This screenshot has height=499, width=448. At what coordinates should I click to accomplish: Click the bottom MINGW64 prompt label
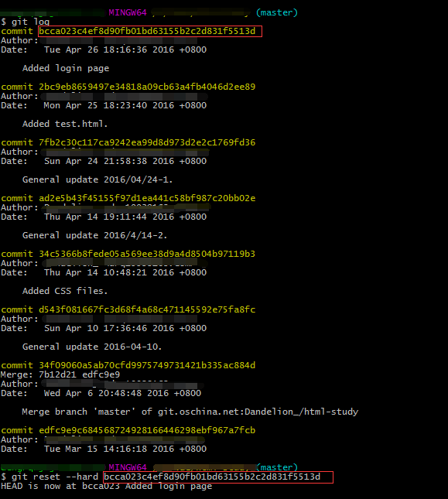tap(128, 467)
